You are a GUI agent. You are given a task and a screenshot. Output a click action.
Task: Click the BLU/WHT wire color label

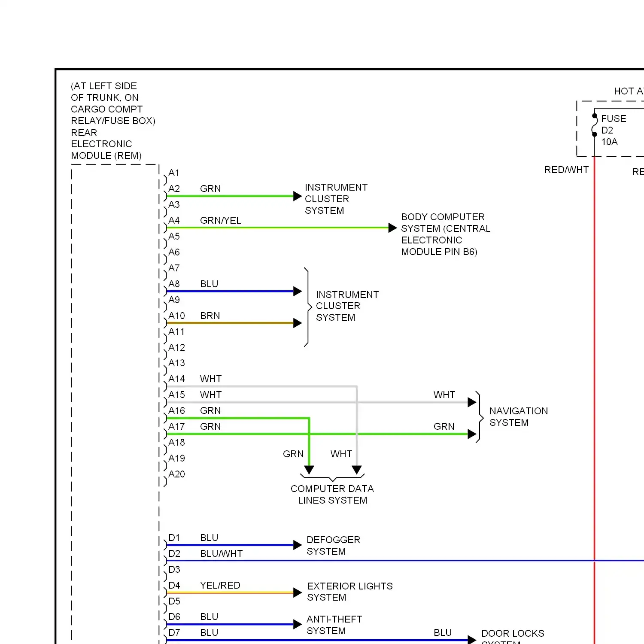[x=222, y=554]
